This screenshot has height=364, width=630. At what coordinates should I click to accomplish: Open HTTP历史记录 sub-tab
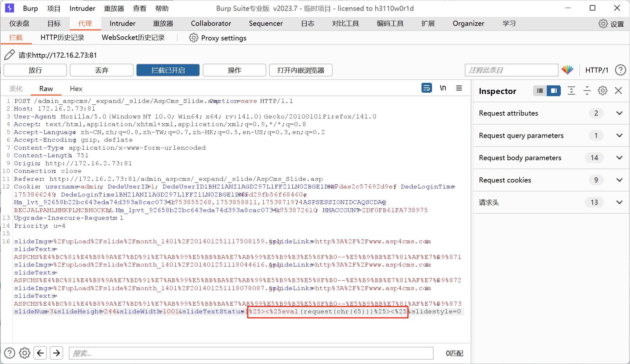[x=62, y=38]
